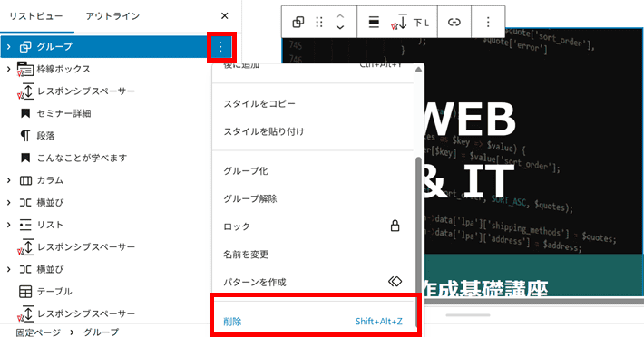This screenshot has width=644, height=337.
Task: Expand first 横並び block under カラム
Action: pos(9,203)
